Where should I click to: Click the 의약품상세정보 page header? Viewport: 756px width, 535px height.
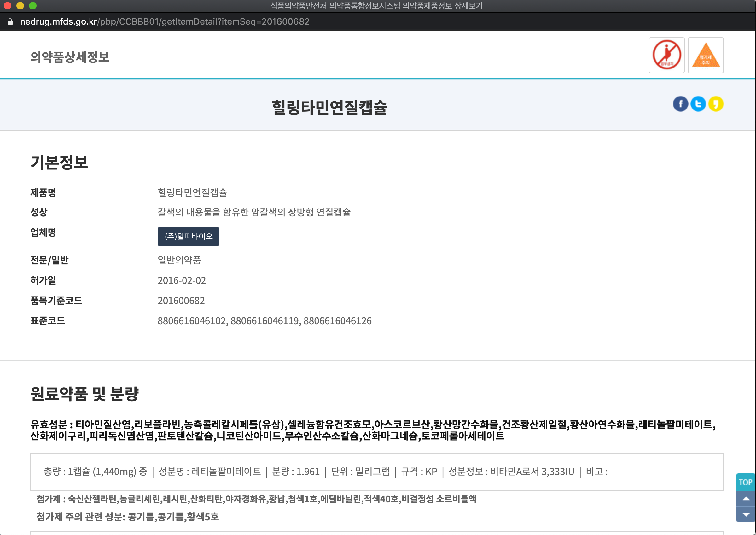[x=69, y=57]
